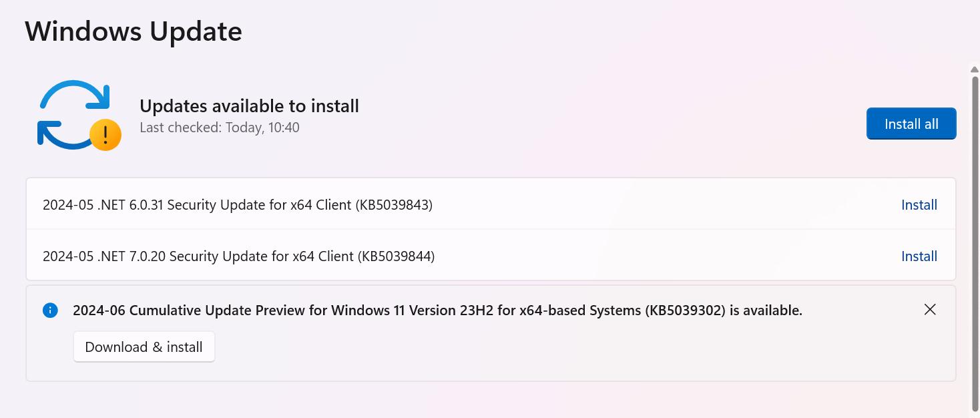The width and height of the screenshot is (980, 418).
Task: Install the .NET 7.0.20 security update
Action: (x=919, y=256)
